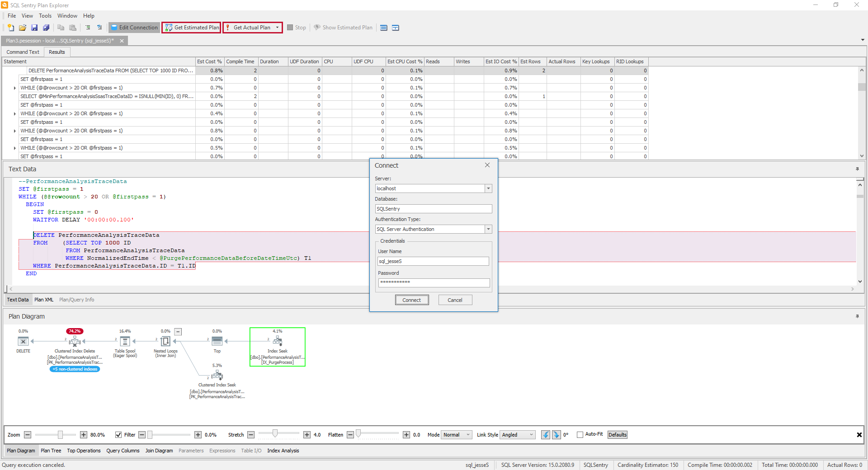Cancel the Connect dialog
Viewport: 868px width, 470px height.
pos(455,300)
